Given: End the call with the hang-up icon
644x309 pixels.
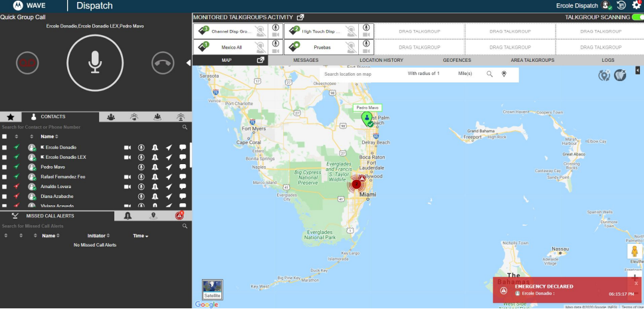Looking at the screenshot, I should (163, 63).
